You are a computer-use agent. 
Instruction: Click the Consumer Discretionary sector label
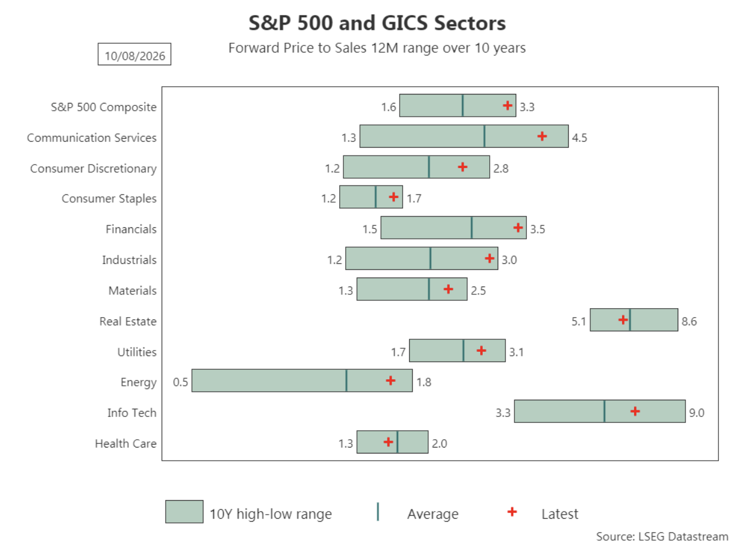pos(93,169)
